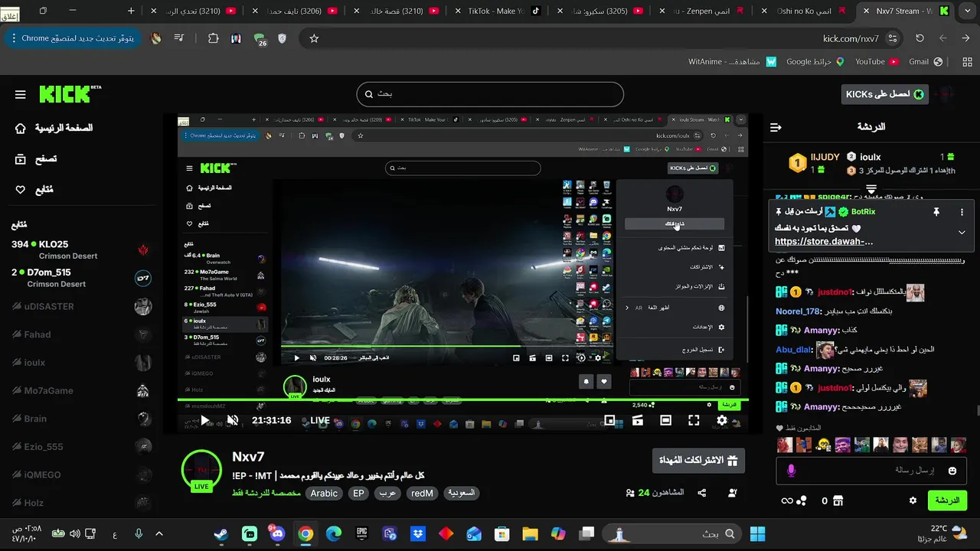Switch to the Zenpen browser tab
The height and width of the screenshot is (551, 980).
[701, 11]
